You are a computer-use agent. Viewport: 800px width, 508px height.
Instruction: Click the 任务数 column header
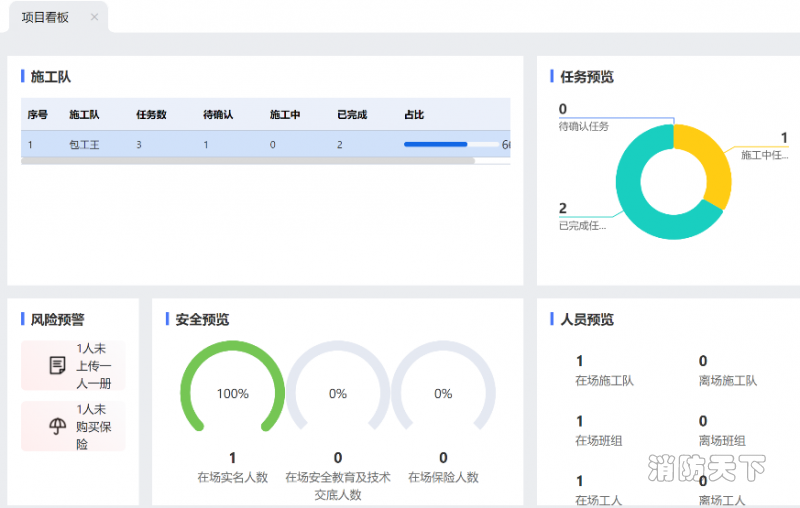tap(151, 115)
